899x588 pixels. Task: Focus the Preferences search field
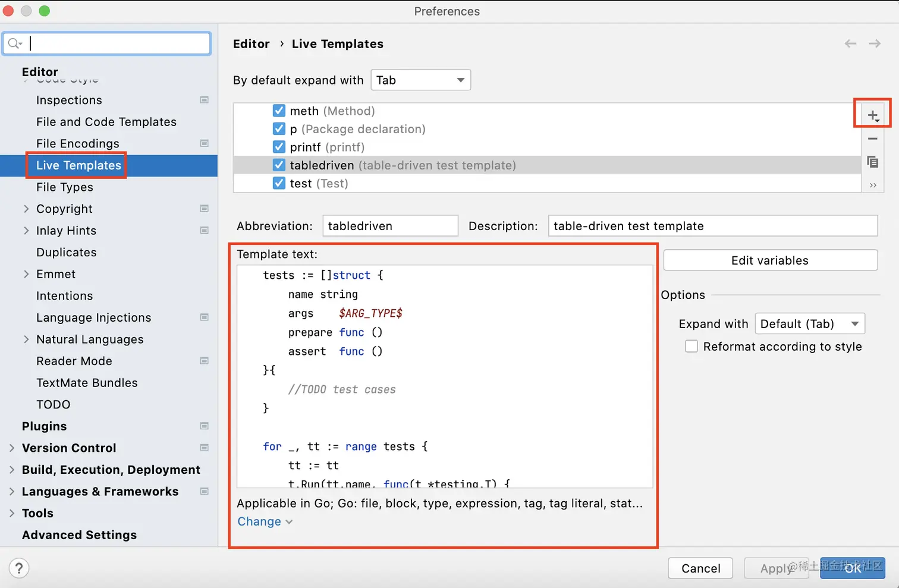click(x=107, y=43)
